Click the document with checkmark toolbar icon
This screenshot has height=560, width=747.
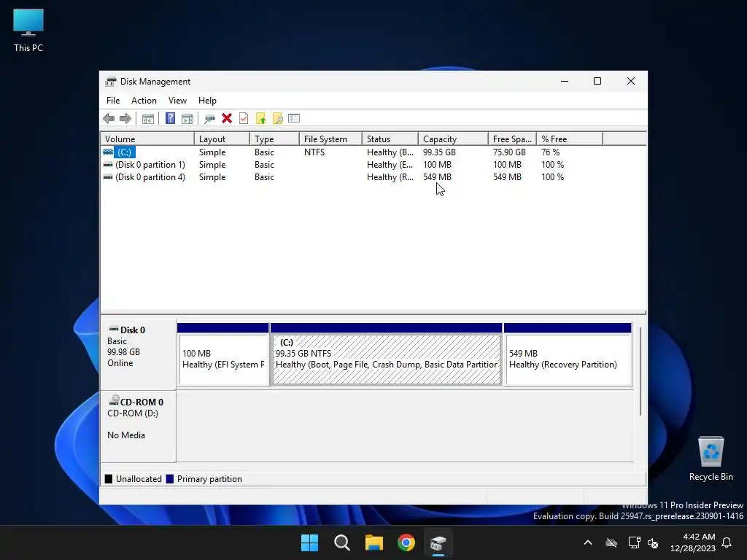pyautogui.click(x=244, y=118)
